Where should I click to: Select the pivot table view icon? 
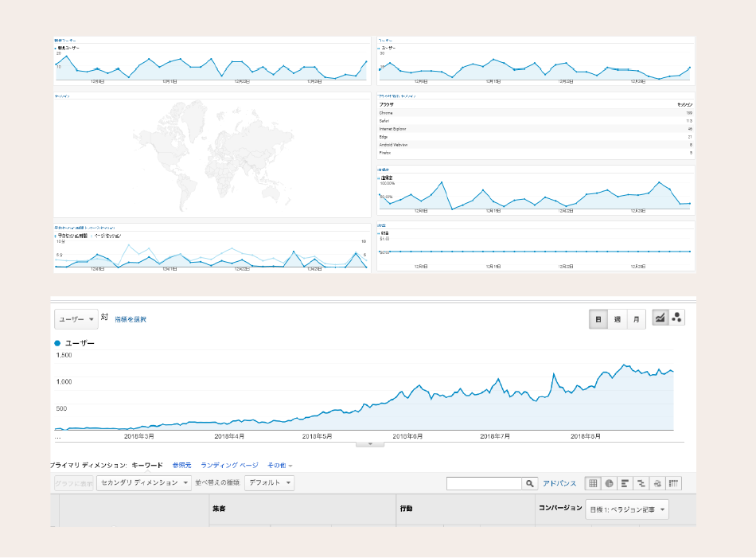674,483
